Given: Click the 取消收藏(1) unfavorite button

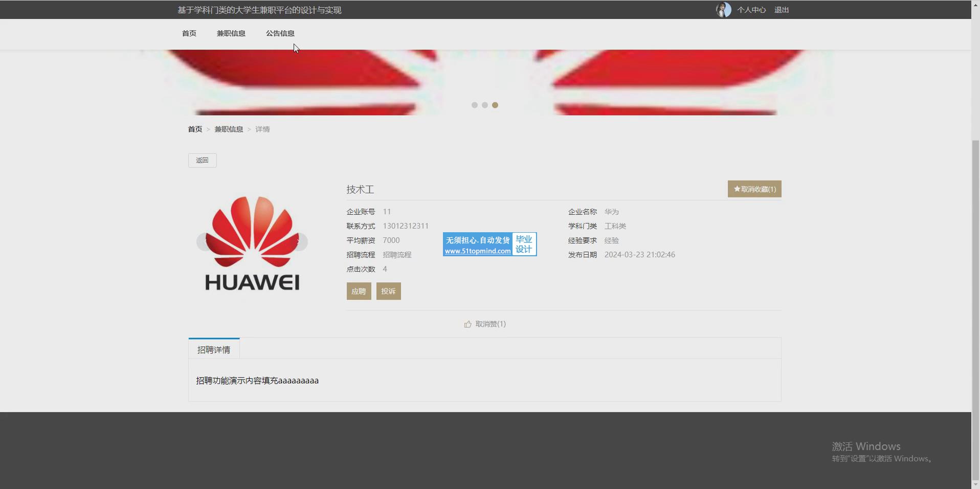Looking at the screenshot, I should point(754,189).
